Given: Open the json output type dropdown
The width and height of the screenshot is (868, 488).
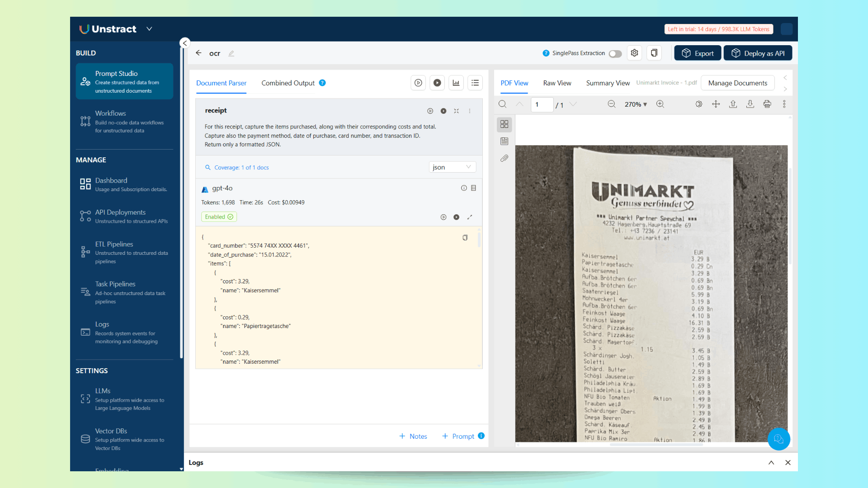Looking at the screenshot, I should (452, 167).
